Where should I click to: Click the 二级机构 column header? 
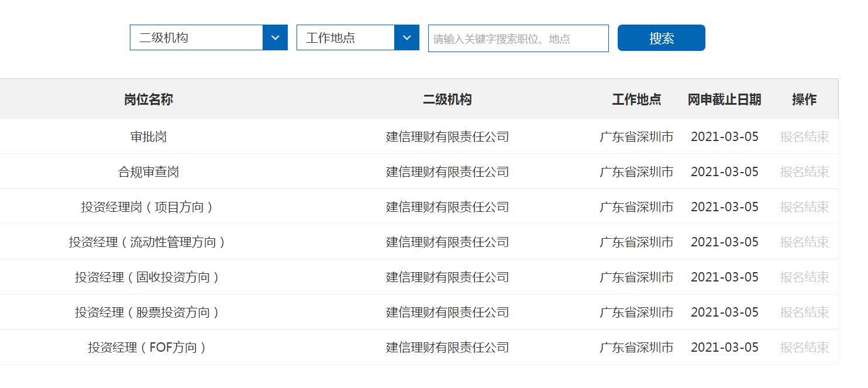point(448,99)
